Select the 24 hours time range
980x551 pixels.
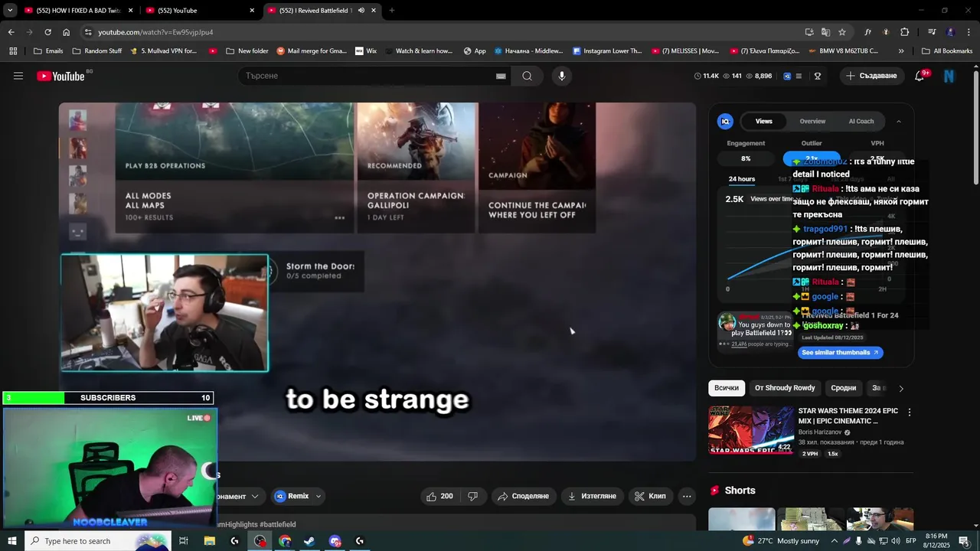point(741,179)
